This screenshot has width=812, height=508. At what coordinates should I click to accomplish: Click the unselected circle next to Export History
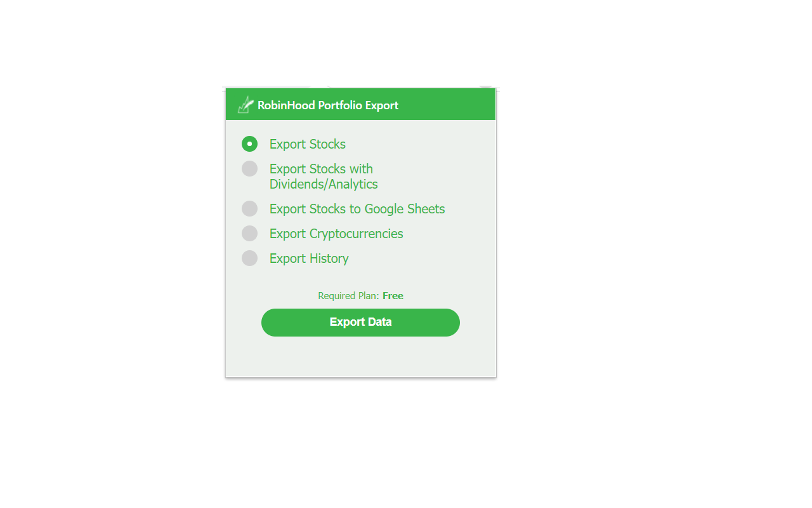[249, 258]
